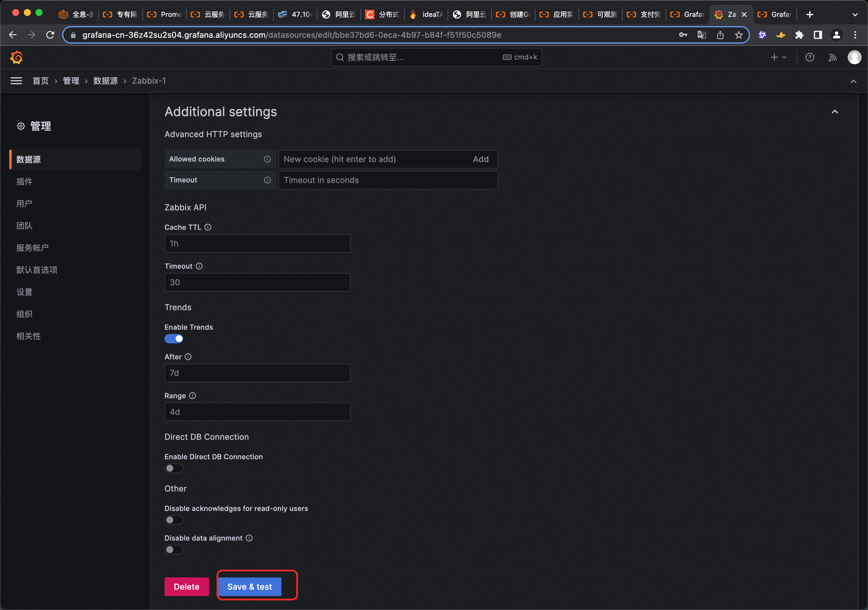The height and width of the screenshot is (610, 868).
Task: Open the Chrome profile icon
Action: pos(836,35)
